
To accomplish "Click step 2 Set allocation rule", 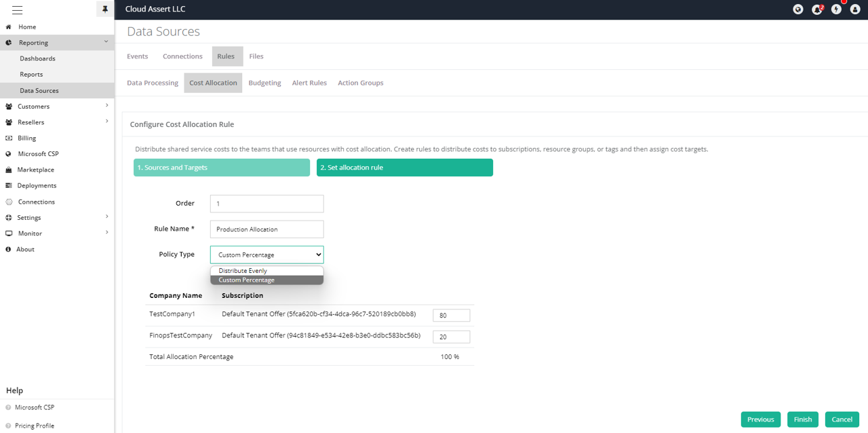I will (405, 168).
